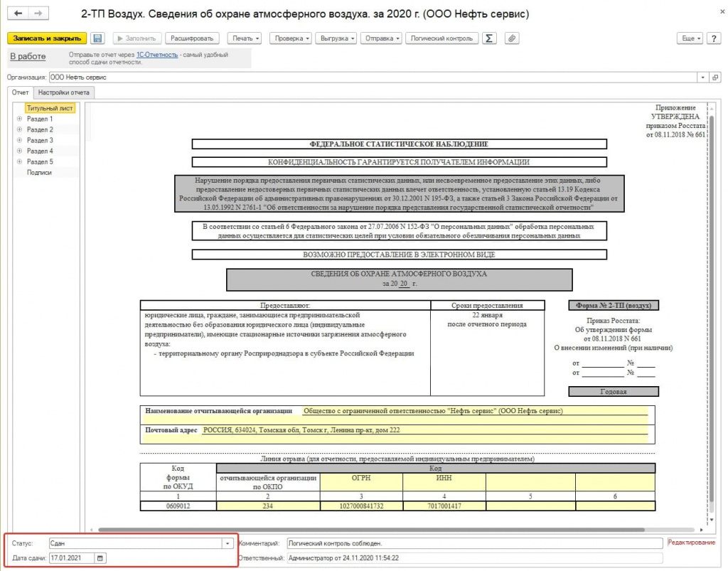Click the horizontal scrollbar of the report
Viewport: 728px width, 571px height.
click(371, 530)
